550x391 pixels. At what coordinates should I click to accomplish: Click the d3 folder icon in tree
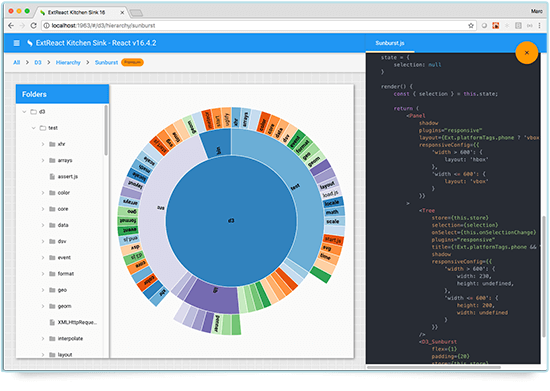click(x=34, y=112)
